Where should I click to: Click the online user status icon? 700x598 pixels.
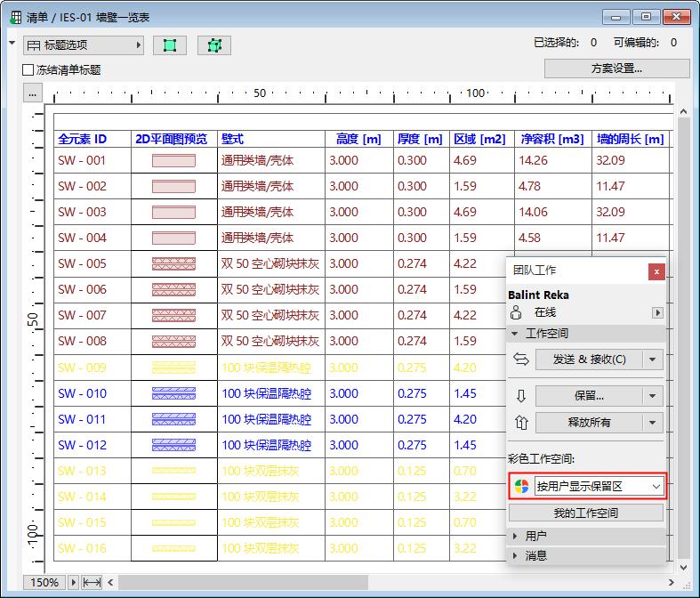click(x=516, y=312)
